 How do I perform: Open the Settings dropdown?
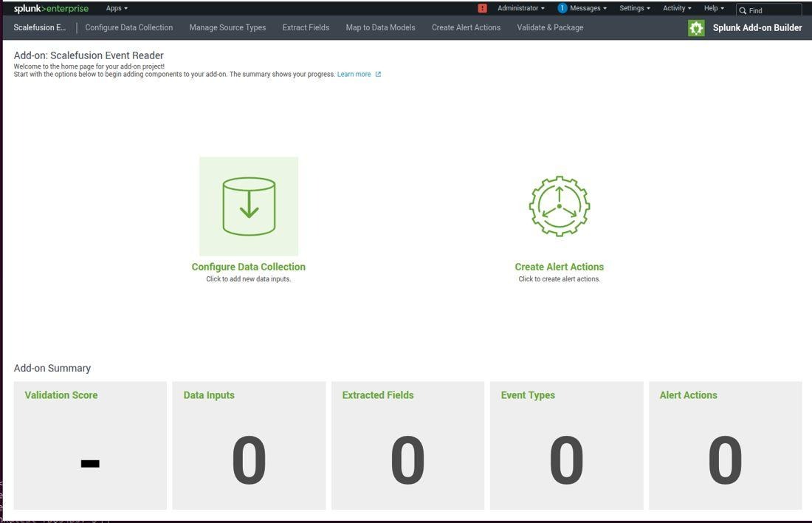pyautogui.click(x=634, y=8)
